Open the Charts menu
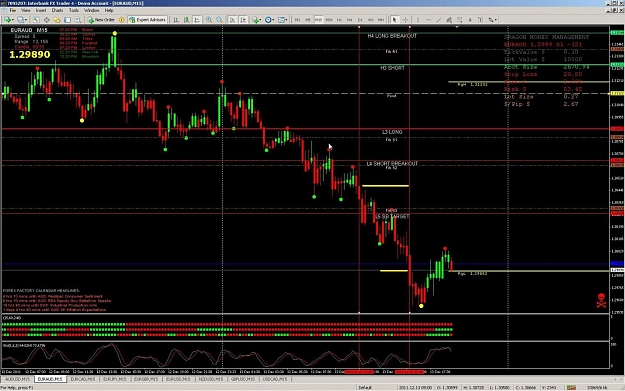Viewport: 625px width, 391px height. click(57, 10)
